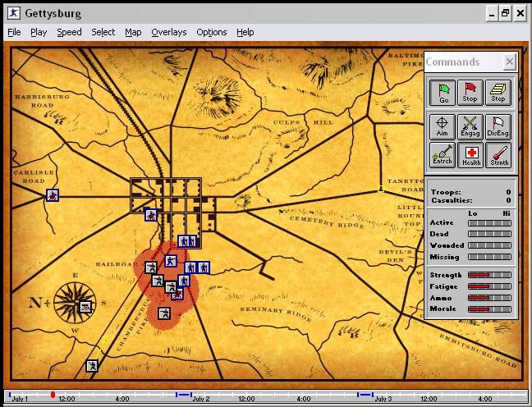Viewport: 532px width, 407px height.
Task: Select the Aim crosshair command
Action: point(442,127)
